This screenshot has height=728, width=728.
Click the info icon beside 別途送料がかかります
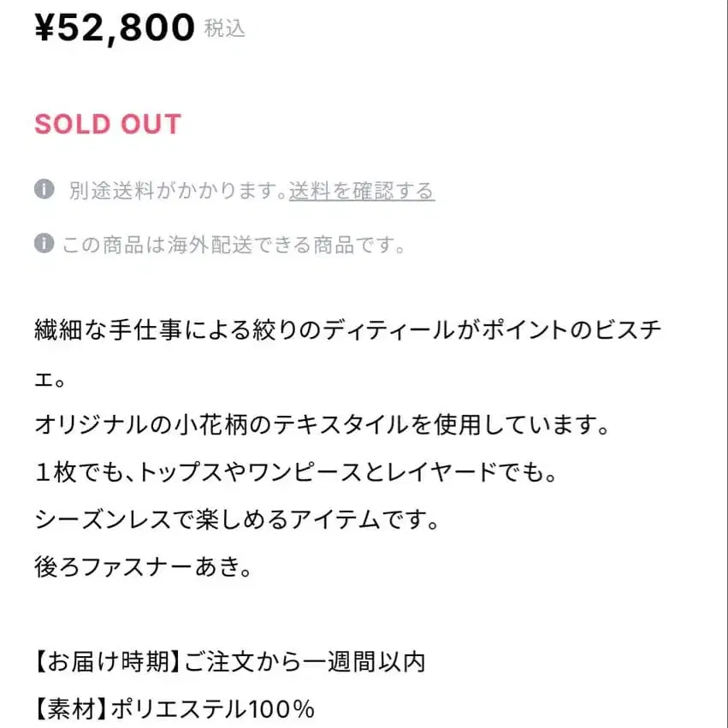click(44, 189)
